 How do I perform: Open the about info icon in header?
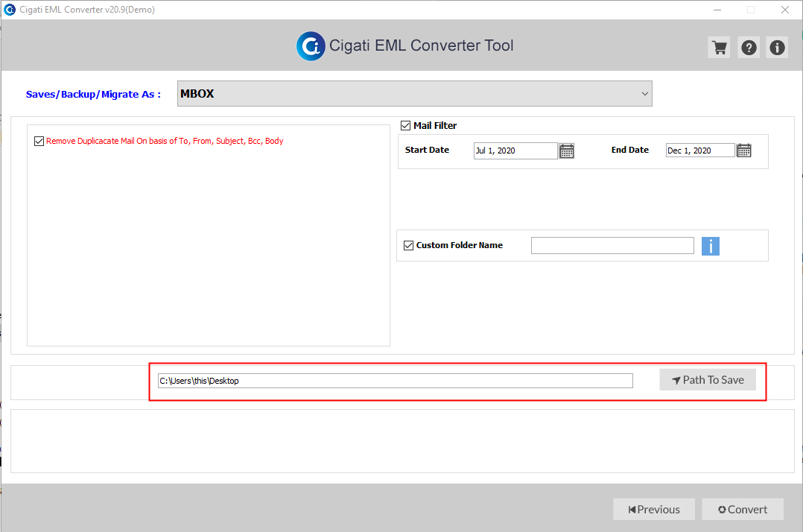click(777, 48)
